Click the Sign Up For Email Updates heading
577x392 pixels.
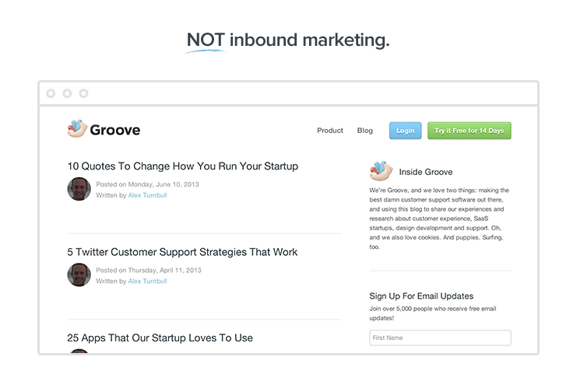(x=421, y=296)
